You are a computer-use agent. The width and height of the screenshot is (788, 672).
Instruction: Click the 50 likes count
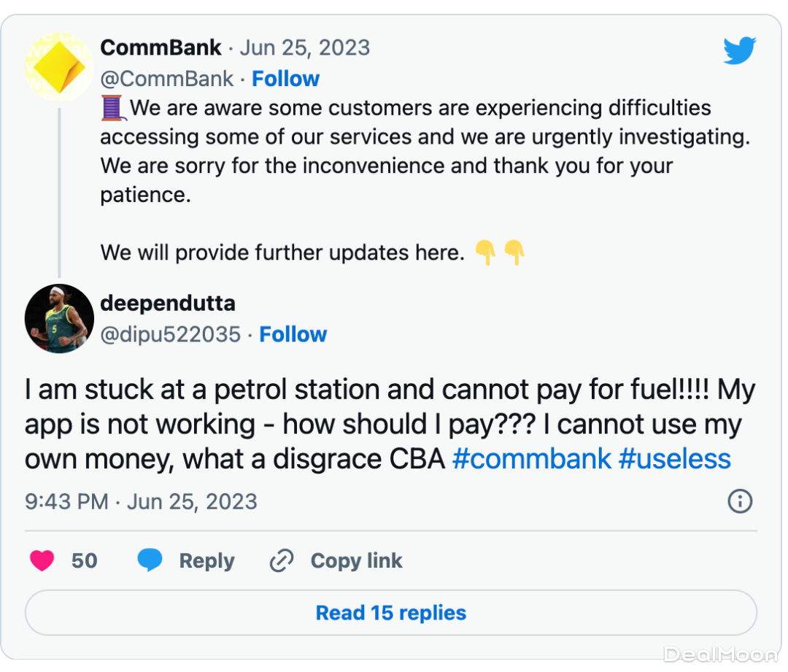pos(84,560)
